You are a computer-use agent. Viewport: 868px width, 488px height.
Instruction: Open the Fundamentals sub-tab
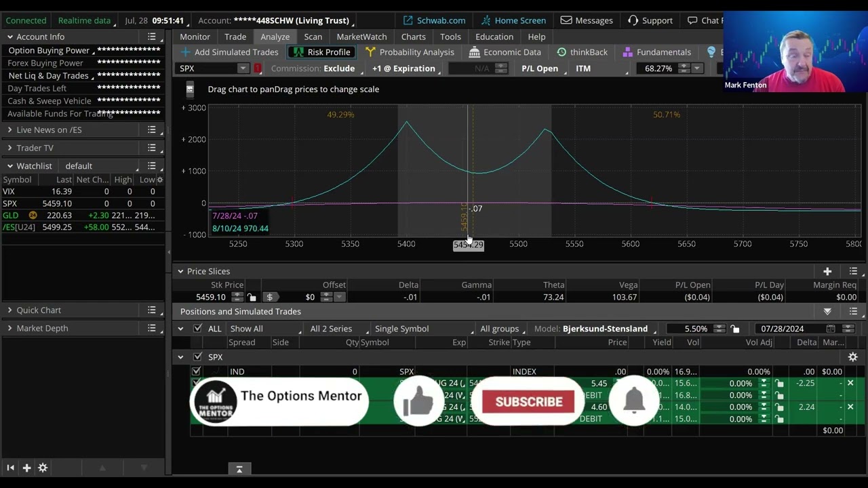tap(656, 52)
